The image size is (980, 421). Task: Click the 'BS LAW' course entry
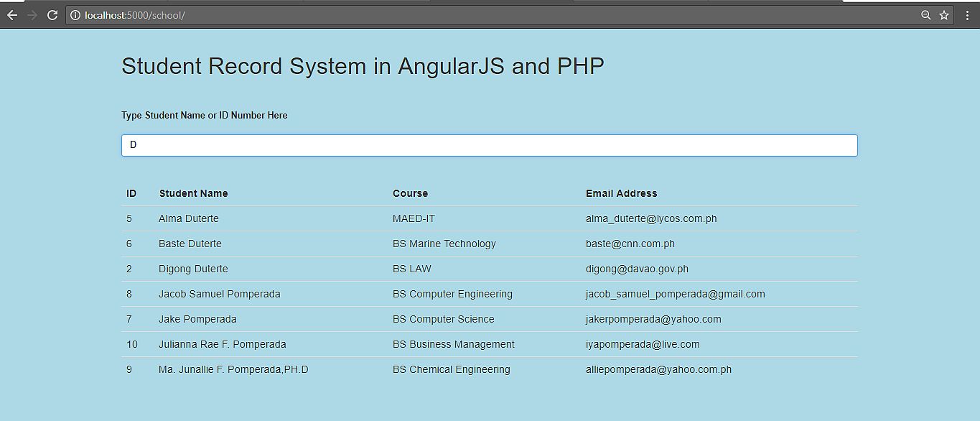pos(411,269)
